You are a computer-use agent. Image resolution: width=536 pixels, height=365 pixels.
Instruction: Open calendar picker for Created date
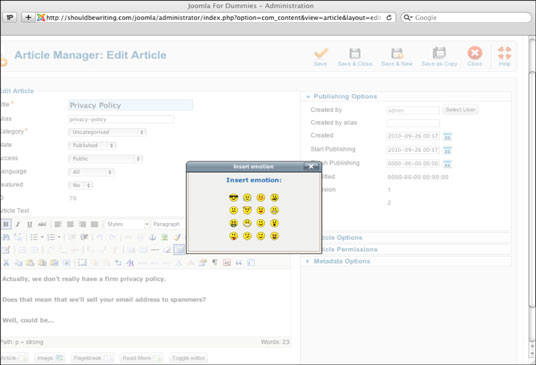(447, 136)
